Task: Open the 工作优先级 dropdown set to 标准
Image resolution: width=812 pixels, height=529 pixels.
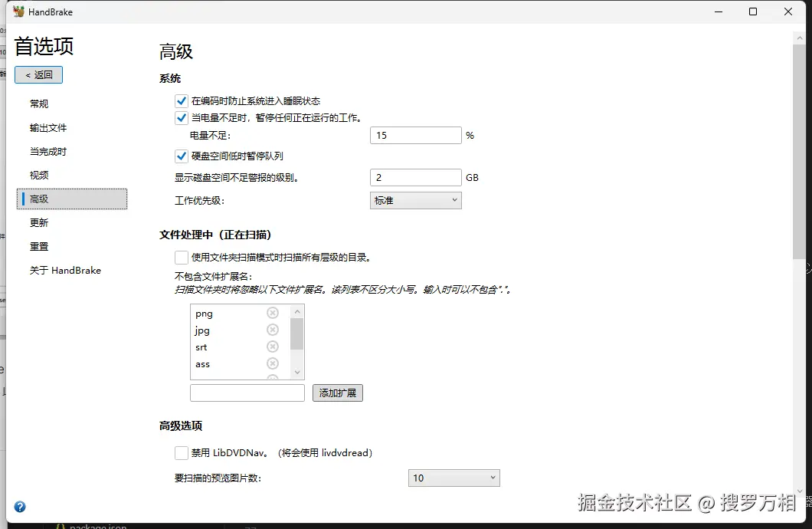Action: click(x=415, y=199)
